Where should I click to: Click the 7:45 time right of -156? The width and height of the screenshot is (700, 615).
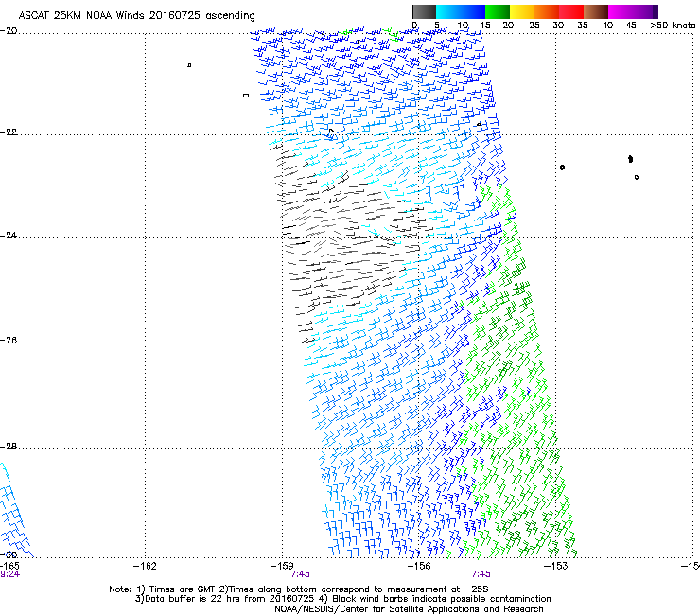[481, 574]
